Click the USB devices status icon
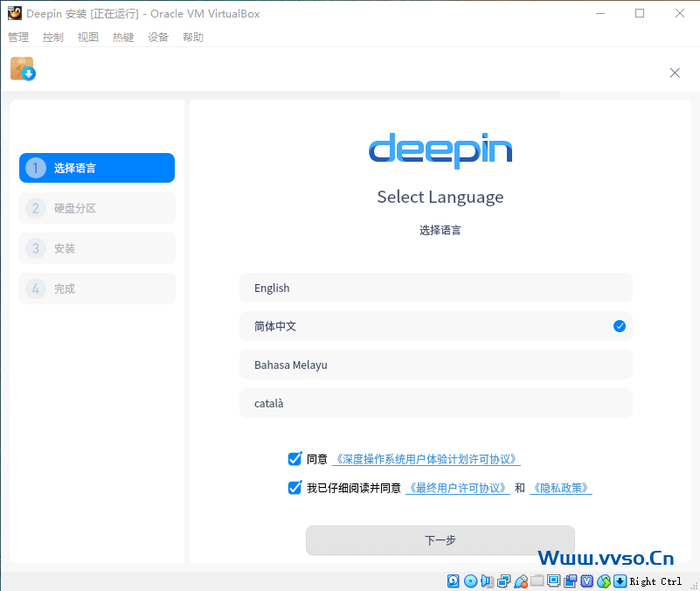 coord(521,581)
